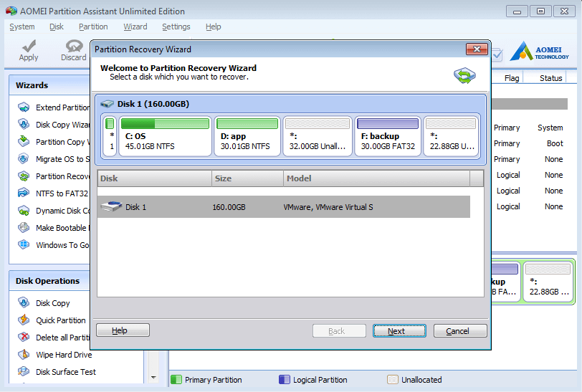Click the Flag column header in main window
Image resolution: width=582 pixels, height=392 pixels.
click(x=512, y=78)
